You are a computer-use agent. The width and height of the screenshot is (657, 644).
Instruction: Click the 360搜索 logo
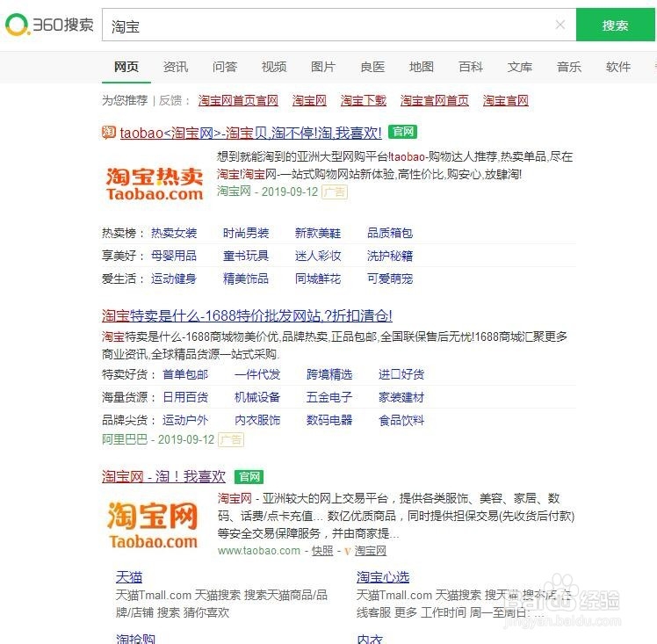click(49, 25)
